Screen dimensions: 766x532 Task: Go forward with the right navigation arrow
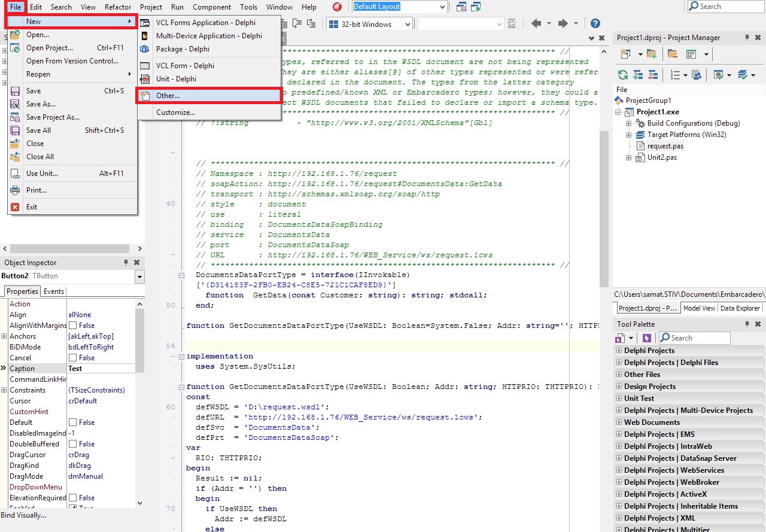click(x=563, y=24)
